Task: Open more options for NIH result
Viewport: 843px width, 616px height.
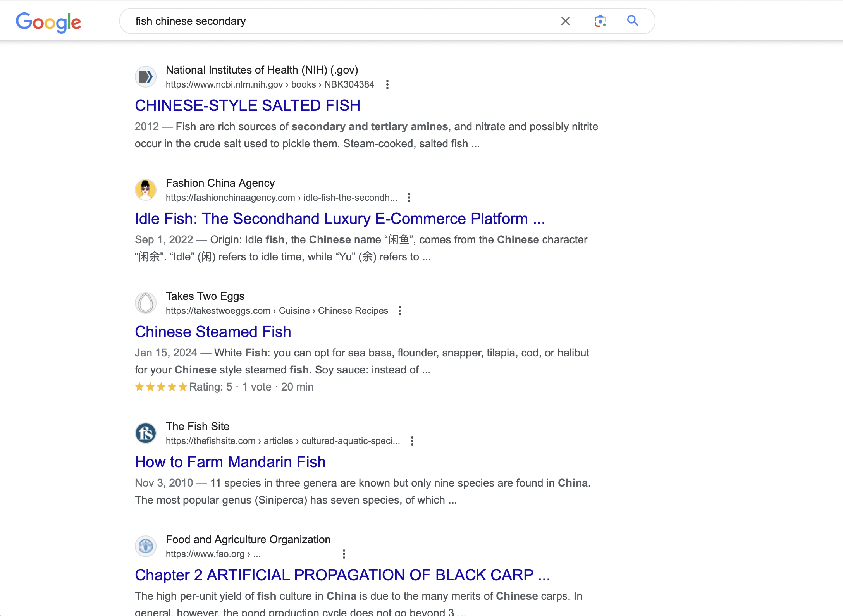Action: [x=387, y=84]
